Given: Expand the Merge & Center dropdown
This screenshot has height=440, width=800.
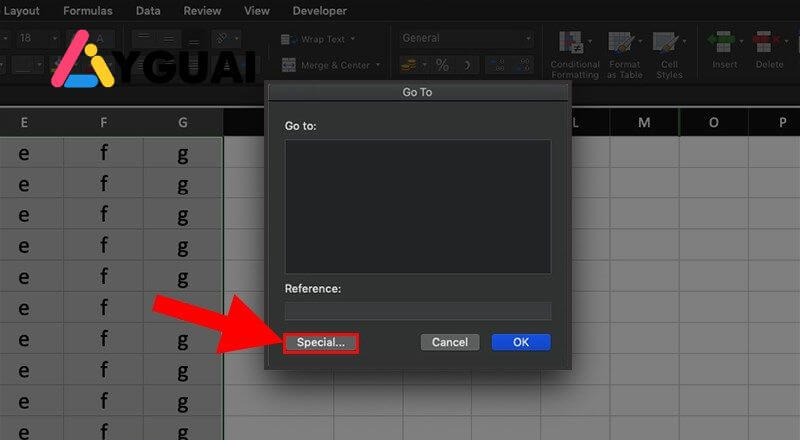Looking at the screenshot, I should pos(376,65).
